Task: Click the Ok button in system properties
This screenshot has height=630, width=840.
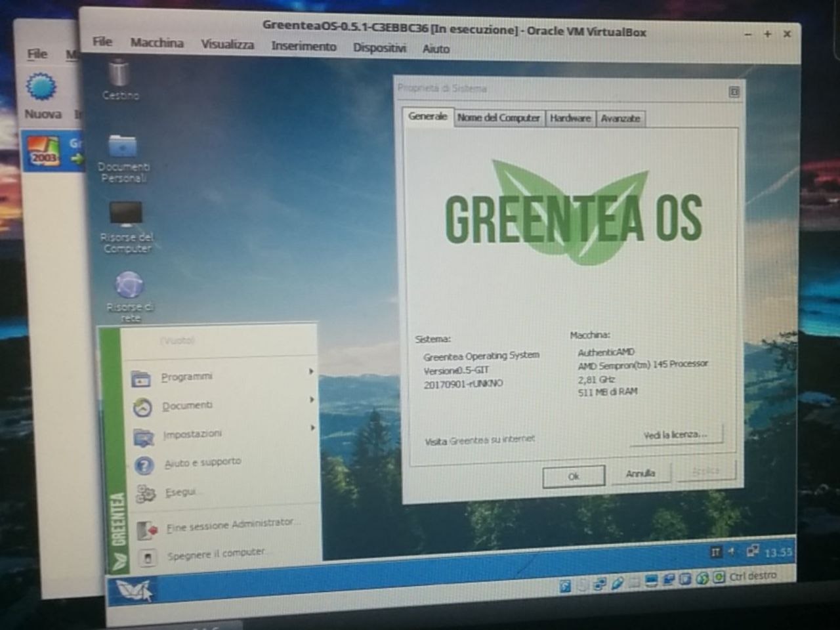Action: [x=574, y=476]
